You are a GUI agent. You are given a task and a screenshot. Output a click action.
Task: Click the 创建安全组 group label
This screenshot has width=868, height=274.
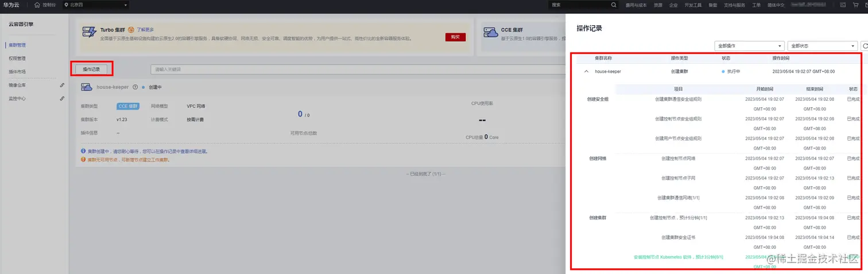point(598,99)
